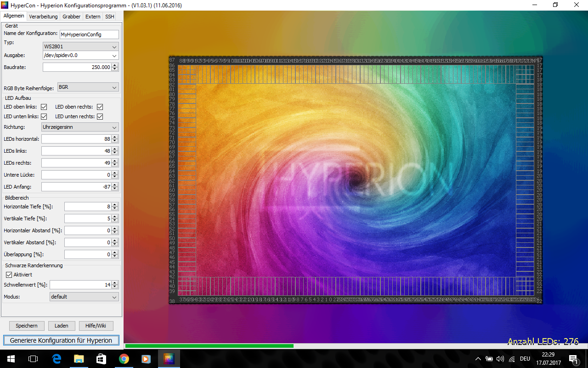
Task: Click the green progress bar
Action: [209, 346]
